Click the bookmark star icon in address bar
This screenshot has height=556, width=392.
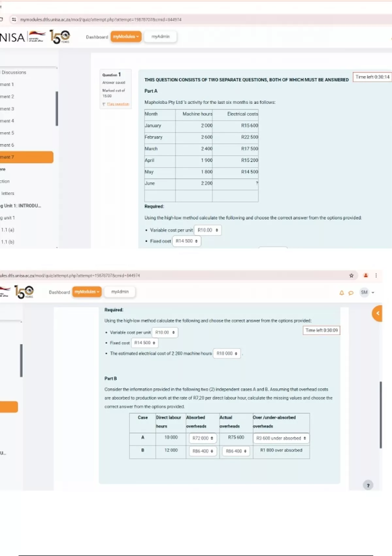(x=351, y=276)
